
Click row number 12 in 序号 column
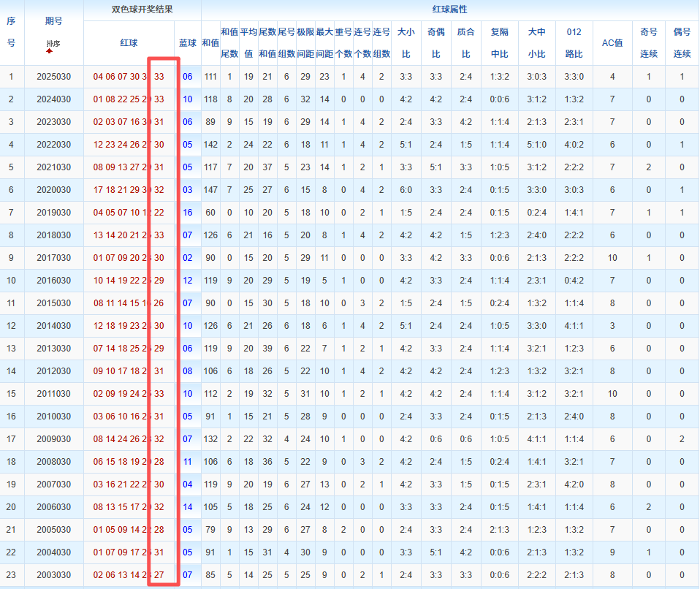(x=11, y=325)
